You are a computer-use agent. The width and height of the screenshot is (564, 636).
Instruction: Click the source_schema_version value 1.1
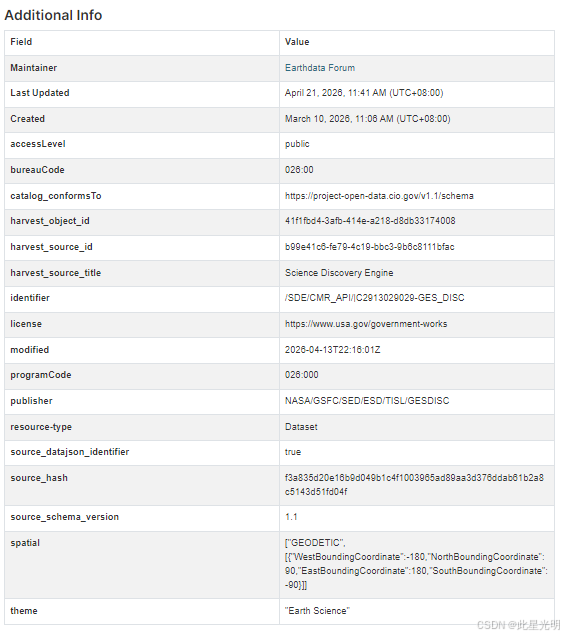click(291, 517)
